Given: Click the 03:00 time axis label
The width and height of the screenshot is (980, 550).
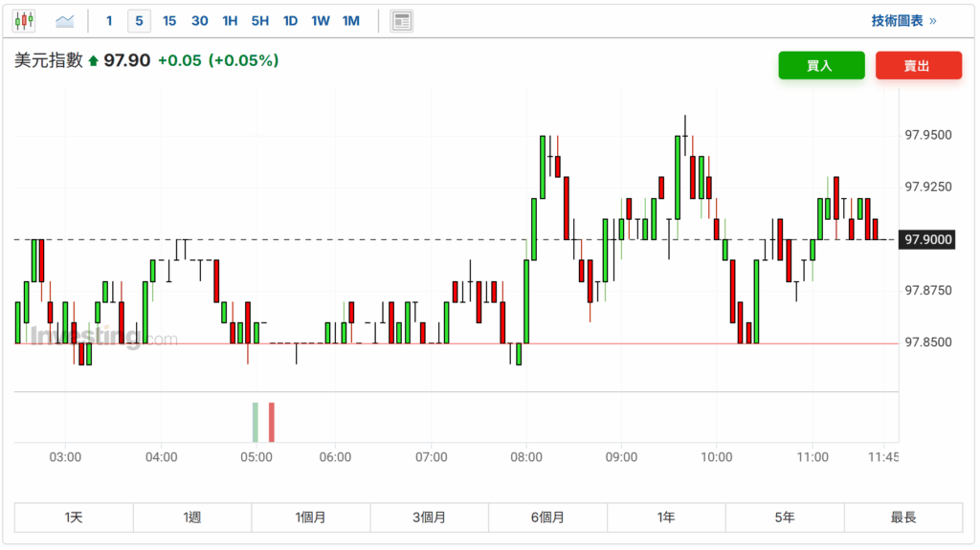Looking at the screenshot, I should (65, 457).
